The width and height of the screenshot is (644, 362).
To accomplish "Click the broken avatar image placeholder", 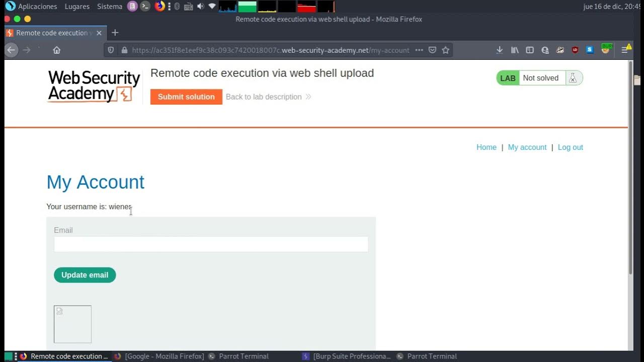I will pyautogui.click(x=72, y=324).
